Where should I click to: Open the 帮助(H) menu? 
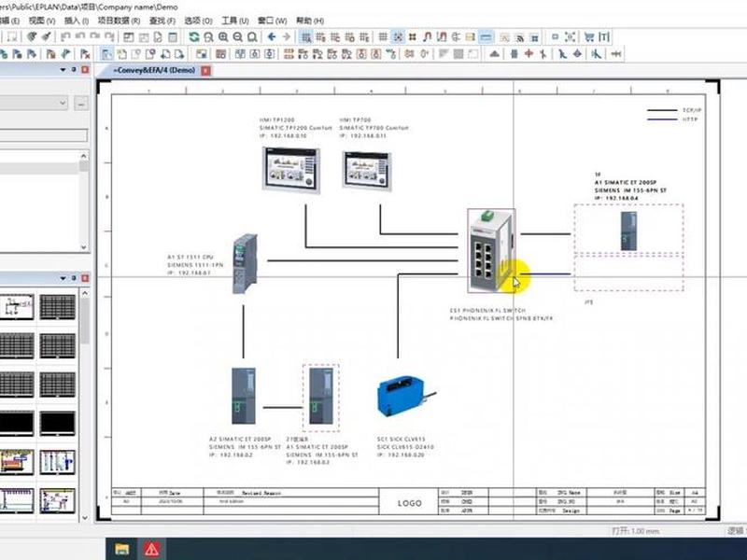point(310,21)
